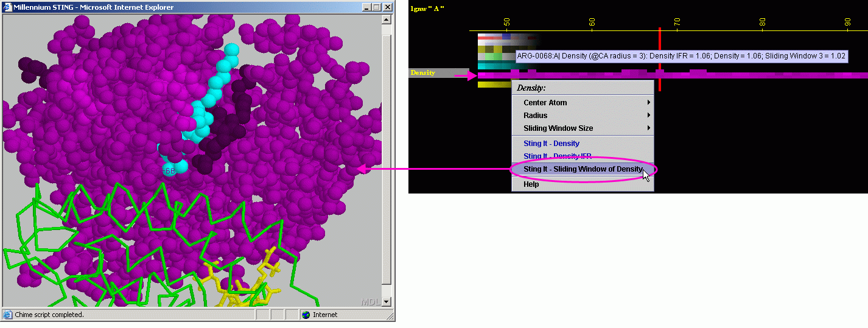This screenshot has width=868, height=328.
Task: Click the ruler tick labeled 50
Action: pyautogui.click(x=507, y=22)
